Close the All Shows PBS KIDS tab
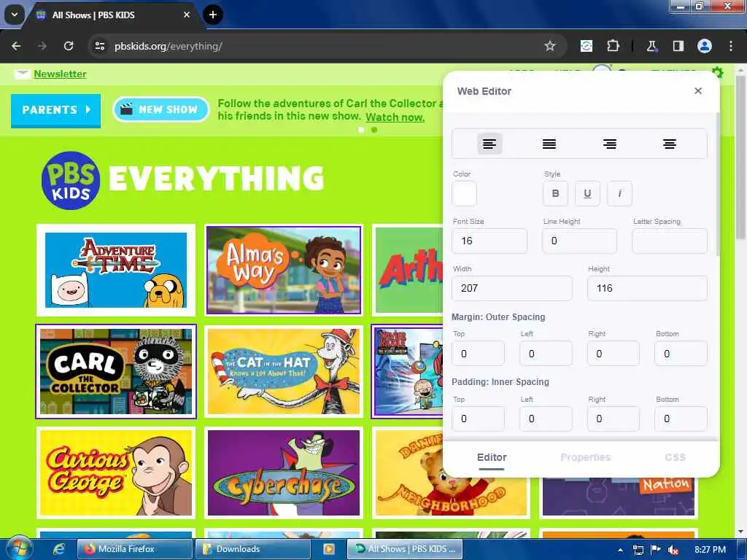The image size is (747, 560). (x=187, y=15)
